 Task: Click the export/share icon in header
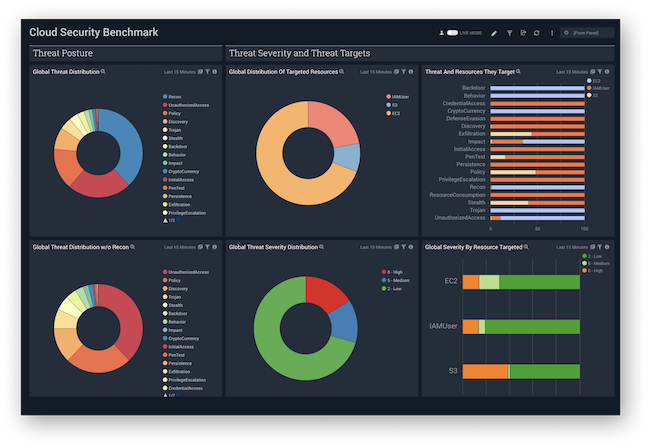[523, 33]
